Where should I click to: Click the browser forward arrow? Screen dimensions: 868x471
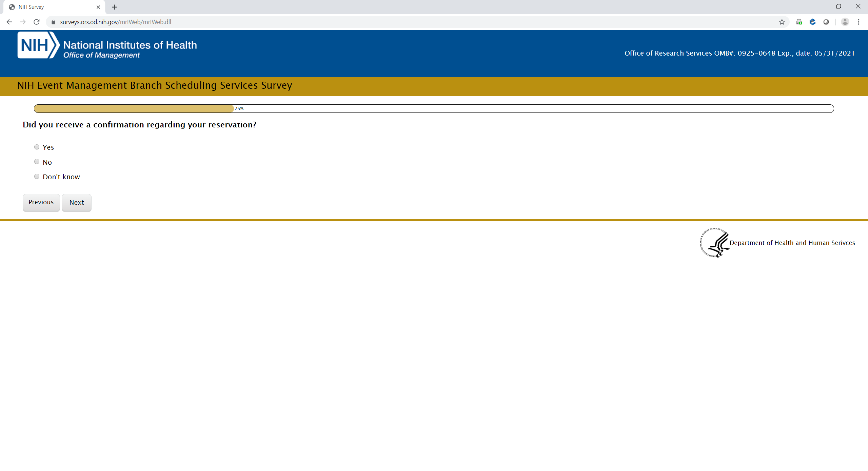click(x=23, y=22)
